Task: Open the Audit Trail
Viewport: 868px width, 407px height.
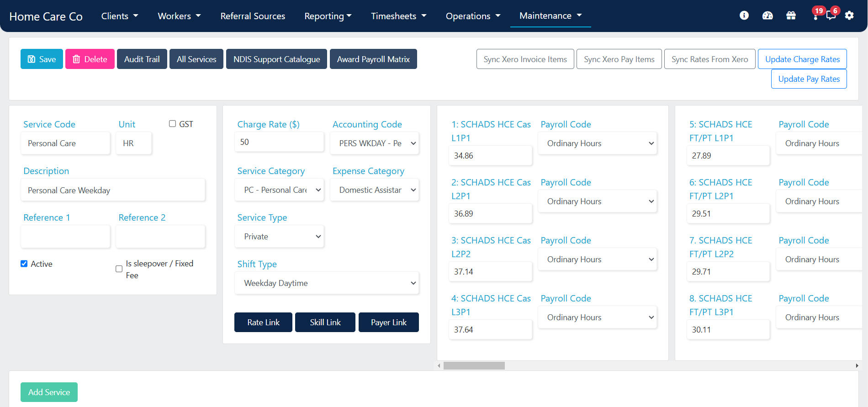Action: (142, 59)
